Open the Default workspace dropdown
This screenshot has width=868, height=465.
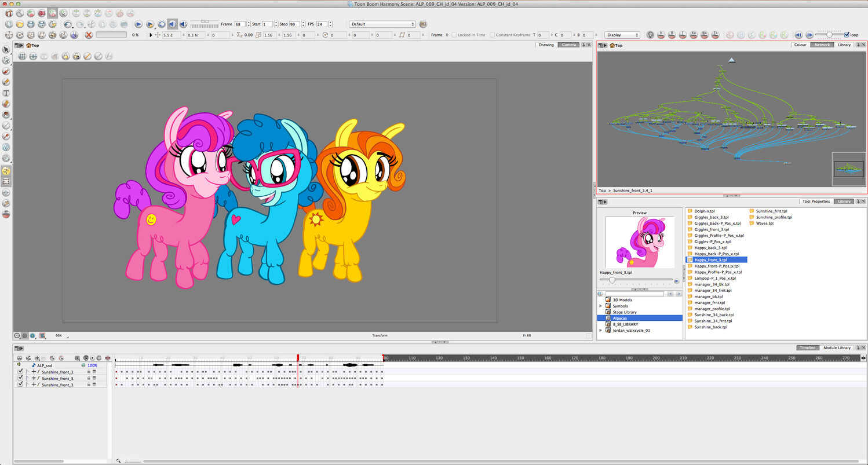382,24
